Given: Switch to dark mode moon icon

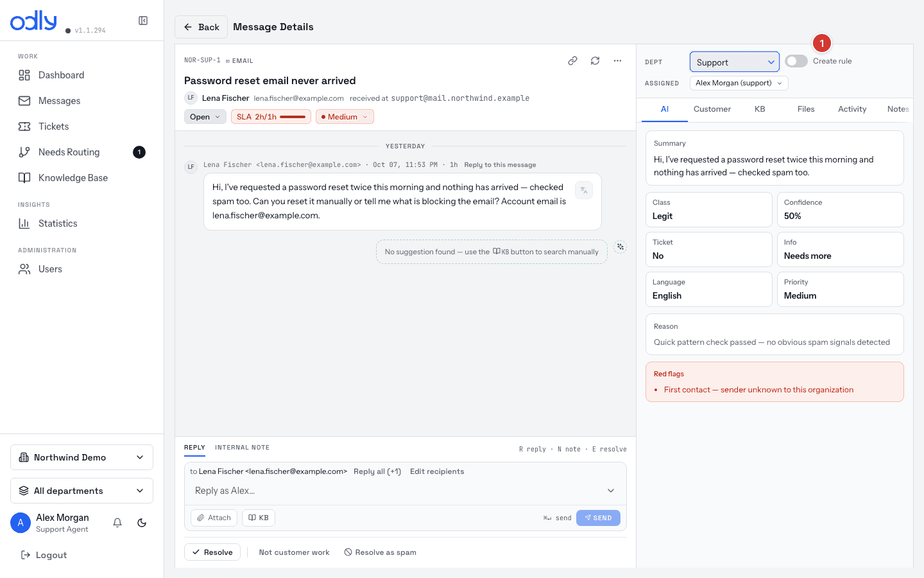Looking at the screenshot, I should [142, 523].
